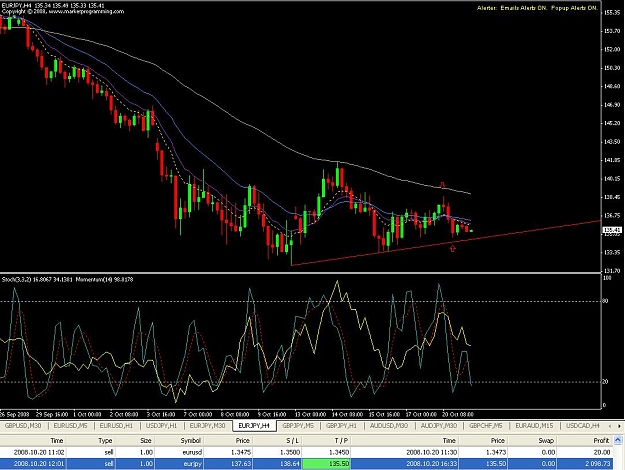Switch to the GBPUSD,M30 chart tab

click(23, 426)
